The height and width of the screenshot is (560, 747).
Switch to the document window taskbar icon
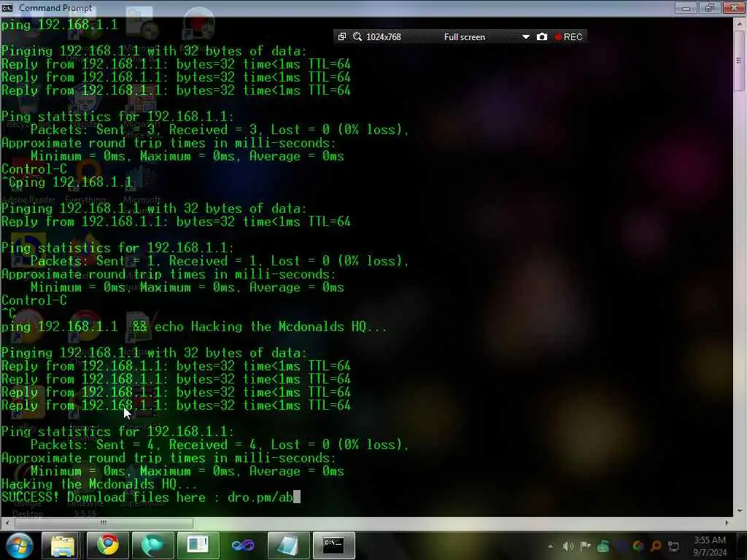tap(198, 545)
